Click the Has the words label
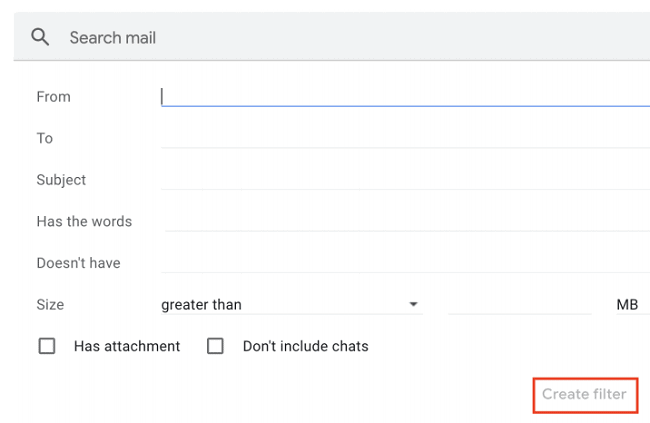The width and height of the screenshot is (650, 423). pyautogui.click(x=84, y=221)
